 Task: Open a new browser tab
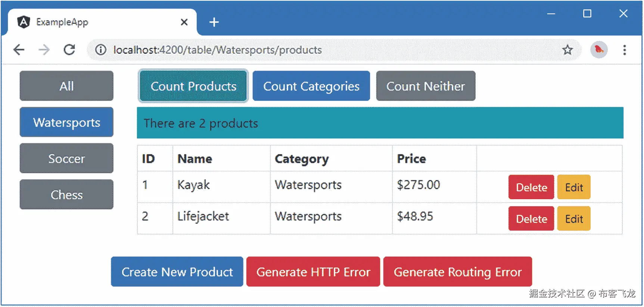214,22
